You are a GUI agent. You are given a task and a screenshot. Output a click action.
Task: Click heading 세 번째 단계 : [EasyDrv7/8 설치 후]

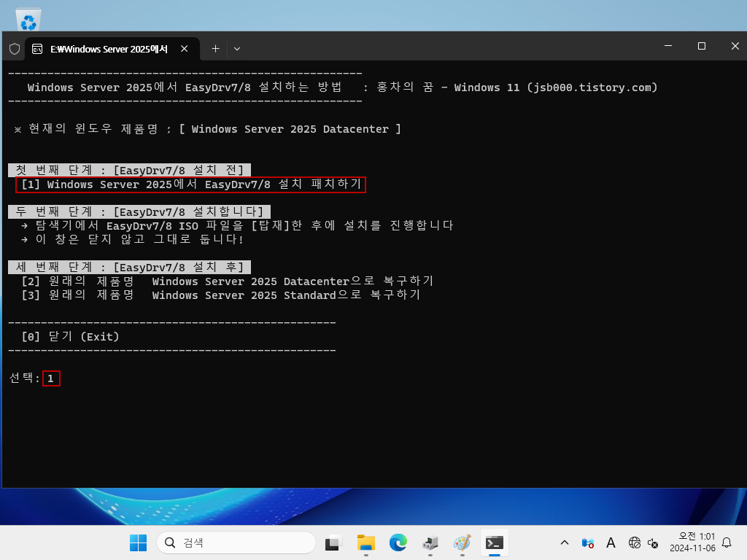click(x=129, y=267)
